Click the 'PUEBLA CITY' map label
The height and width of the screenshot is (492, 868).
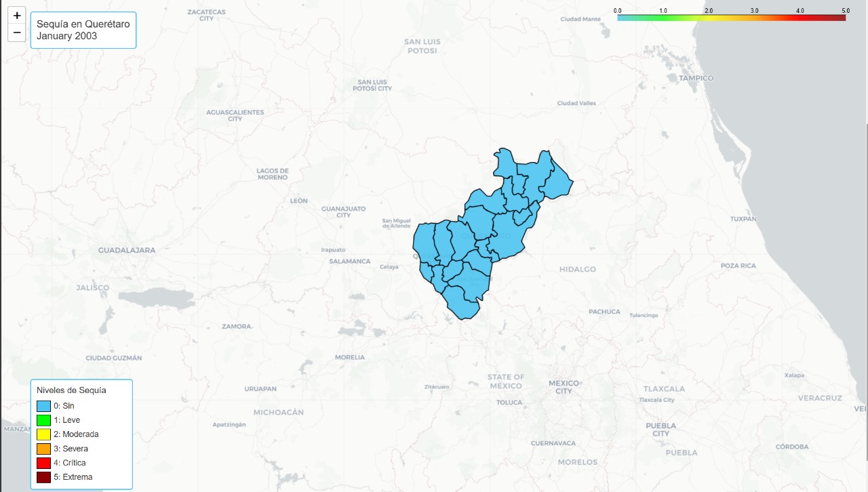[661, 430]
